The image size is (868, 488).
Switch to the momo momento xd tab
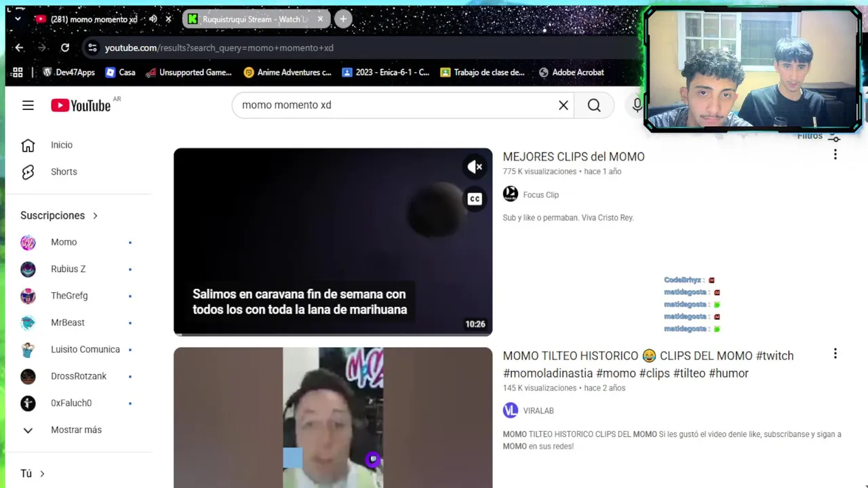pyautogui.click(x=94, y=19)
